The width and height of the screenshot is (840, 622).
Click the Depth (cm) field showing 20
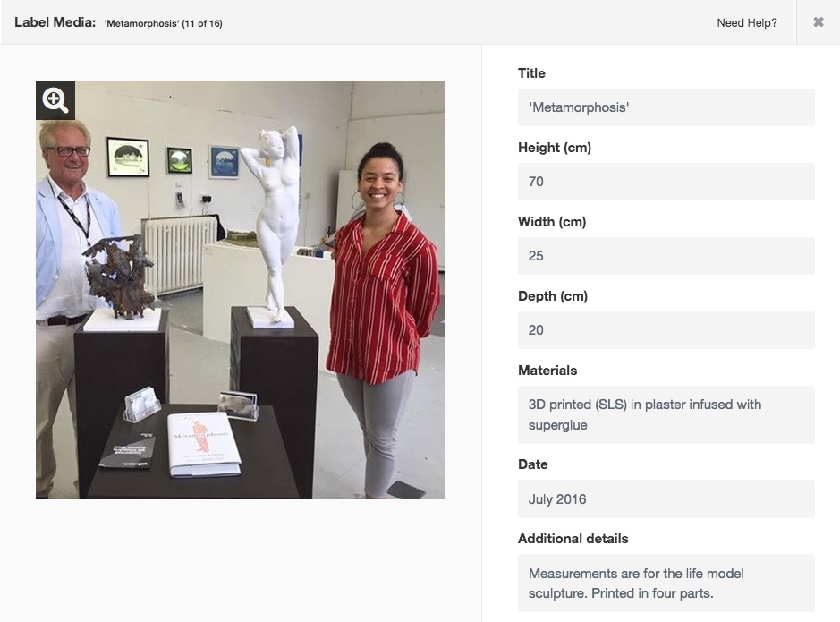666,330
